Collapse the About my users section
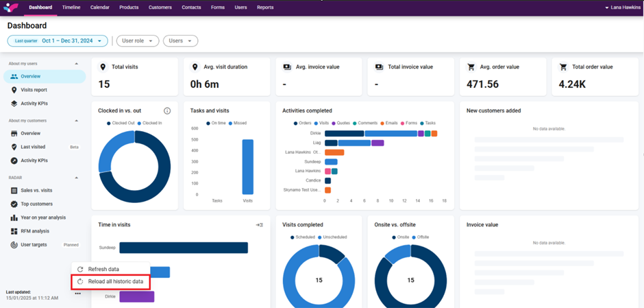Image resolution: width=644 pixels, height=308 pixels. click(x=76, y=63)
